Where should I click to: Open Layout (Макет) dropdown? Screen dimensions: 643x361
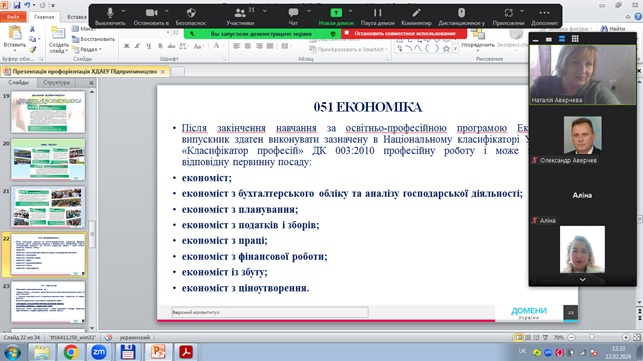[x=84, y=29]
